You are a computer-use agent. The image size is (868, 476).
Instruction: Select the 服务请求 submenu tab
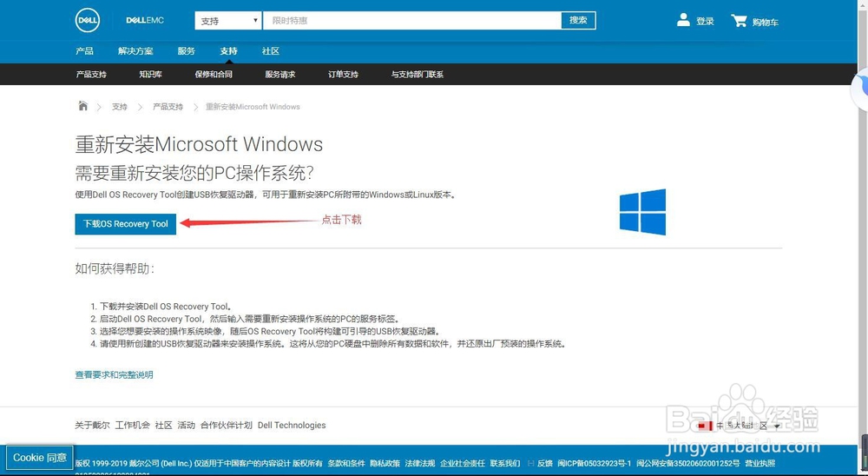[280, 74]
